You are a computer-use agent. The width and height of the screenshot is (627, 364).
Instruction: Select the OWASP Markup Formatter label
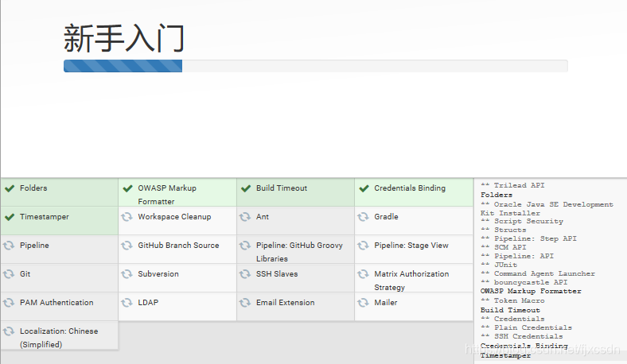pyautogui.click(x=167, y=195)
